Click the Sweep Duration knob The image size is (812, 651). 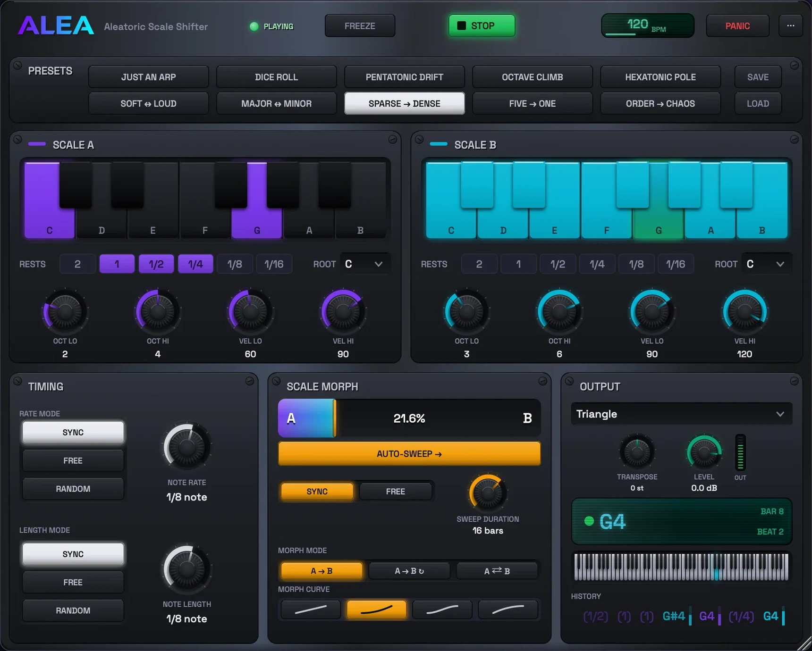pos(488,492)
